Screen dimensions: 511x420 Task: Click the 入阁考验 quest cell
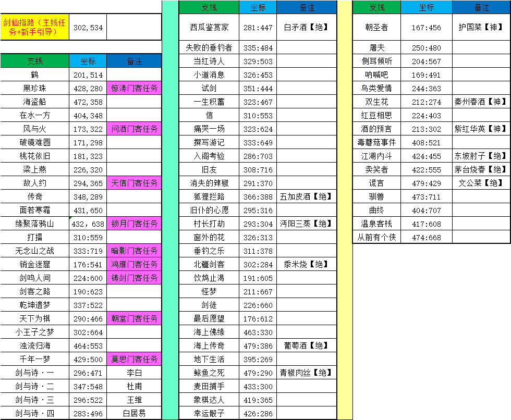click(x=209, y=156)
